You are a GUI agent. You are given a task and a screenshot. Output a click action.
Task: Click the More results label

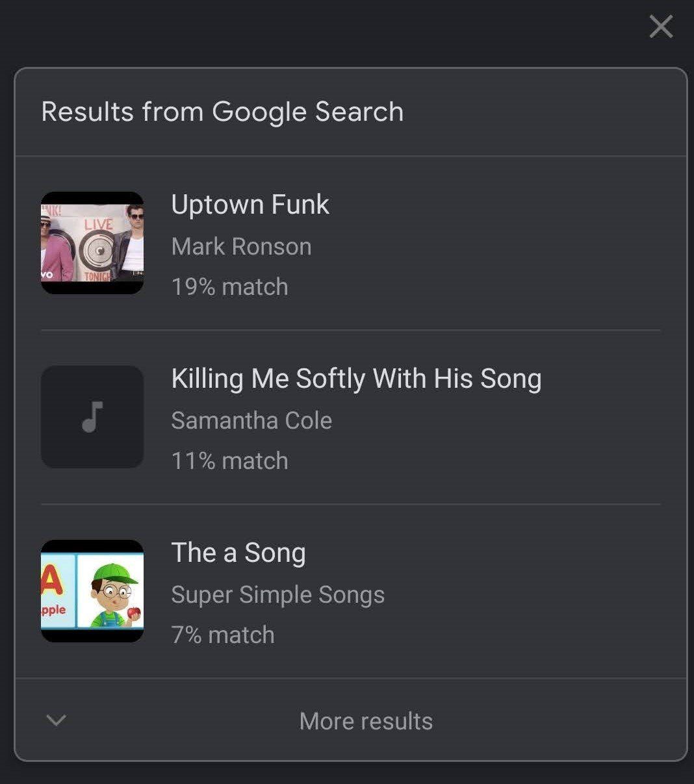pyautogui.click(x=366, y=721)
